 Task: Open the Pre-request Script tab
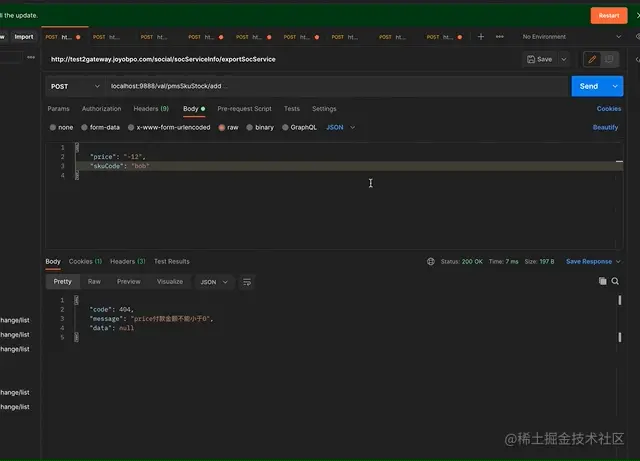[x=244, y=109]
